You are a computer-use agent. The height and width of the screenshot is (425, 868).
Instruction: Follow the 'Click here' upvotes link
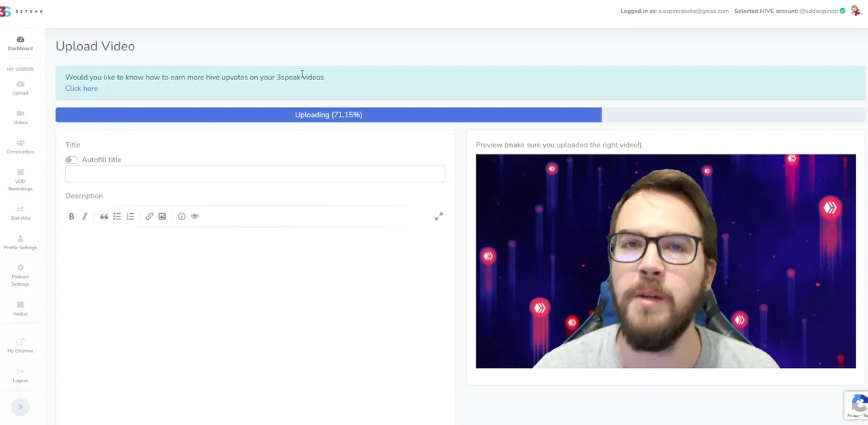(x=81, y=88)
